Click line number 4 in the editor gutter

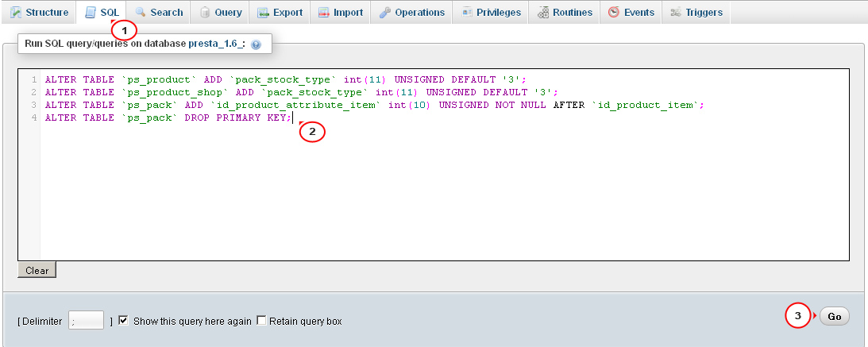(34, 118)
